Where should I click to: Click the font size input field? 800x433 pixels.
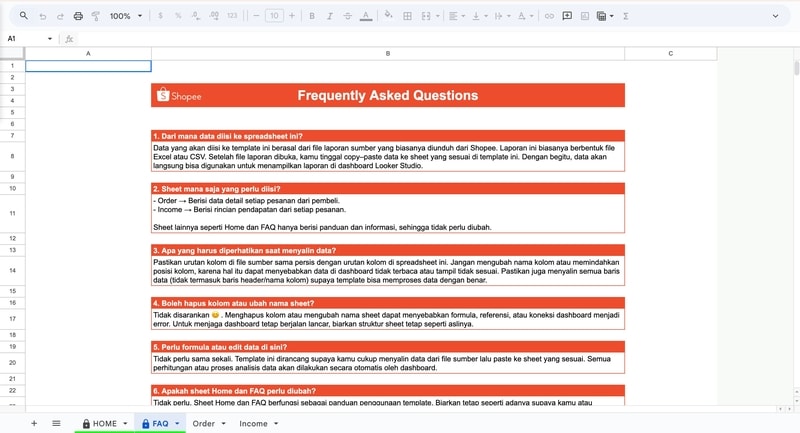click(x=274, y=16)
